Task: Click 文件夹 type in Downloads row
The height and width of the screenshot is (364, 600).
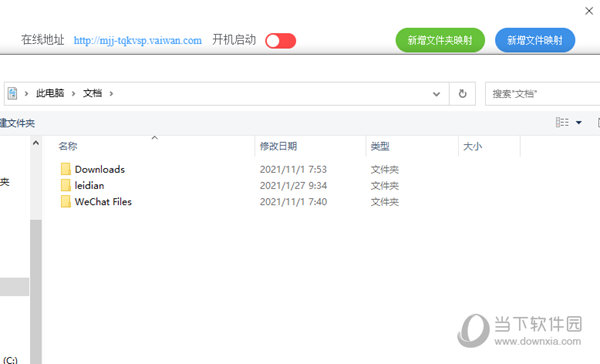Action: pyautogui.click(x=385, y=170)
